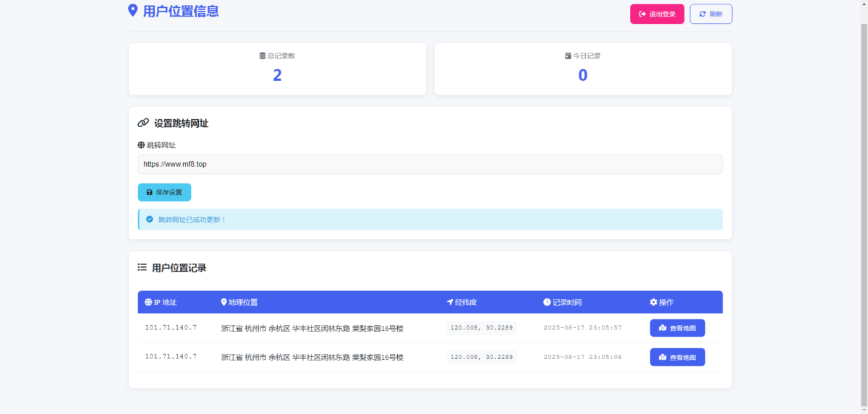Click the 跳转网址 URL input field

[x=430, y=164]
